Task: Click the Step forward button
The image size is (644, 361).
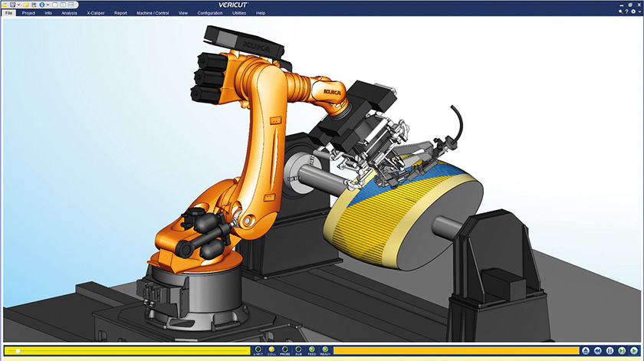Action: pyautogui.click(x=622, y=350)
